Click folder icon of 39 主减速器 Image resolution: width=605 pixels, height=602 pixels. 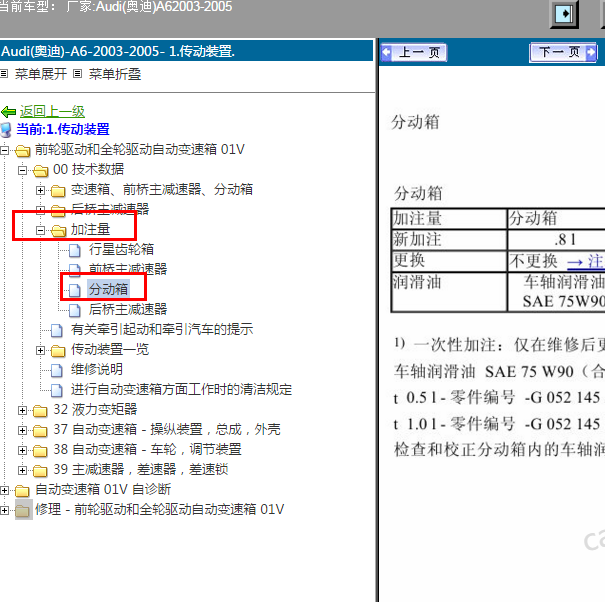click(x=41, y=471)
